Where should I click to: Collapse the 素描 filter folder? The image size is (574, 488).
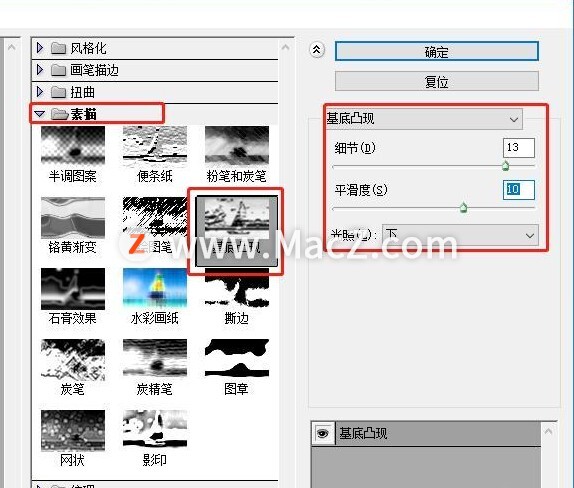click(x=40, y=114)
